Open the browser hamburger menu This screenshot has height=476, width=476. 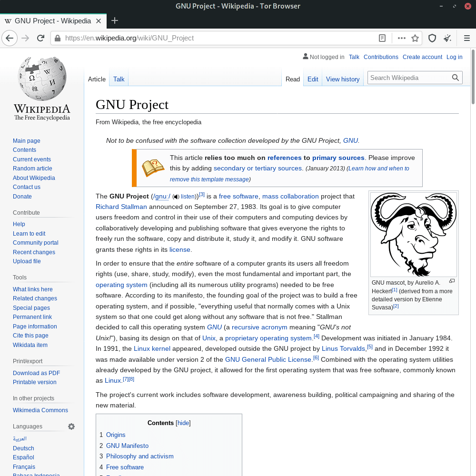[x=467, y=38]
